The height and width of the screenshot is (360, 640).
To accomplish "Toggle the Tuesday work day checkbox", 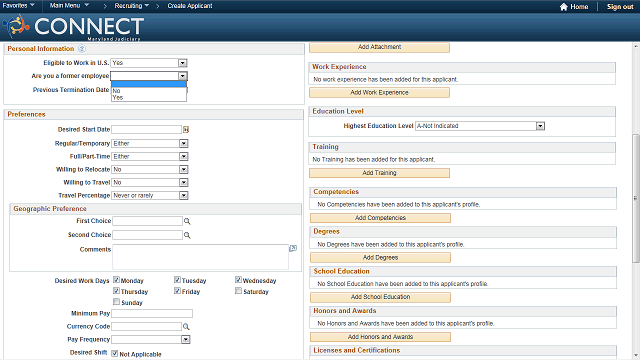I will [177, 280].
